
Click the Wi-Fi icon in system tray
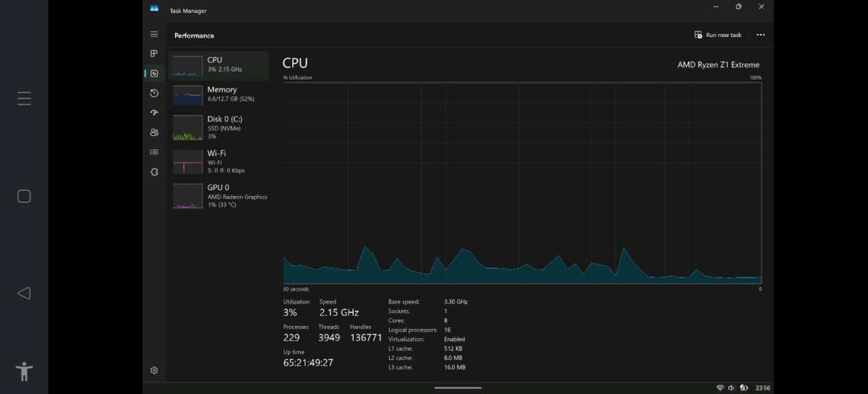click(x=720, y=388)
